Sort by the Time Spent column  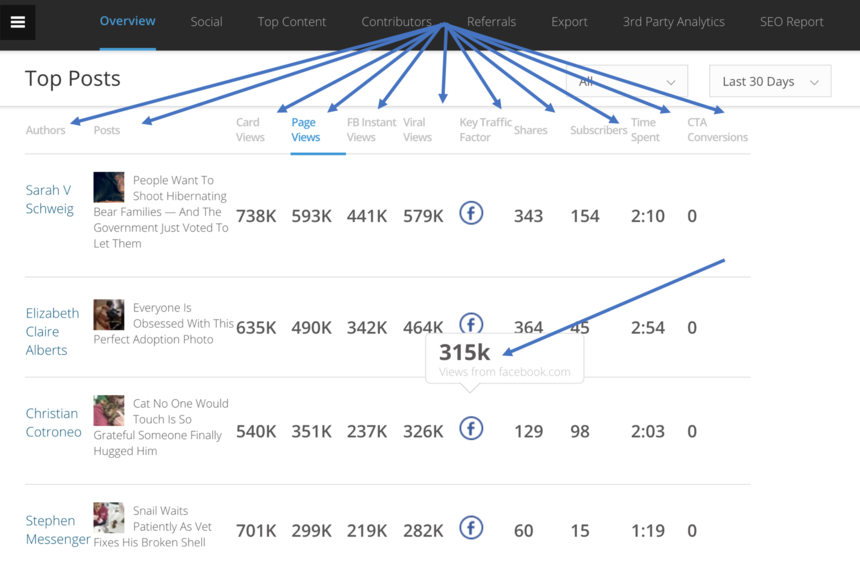tap(645, 130)
